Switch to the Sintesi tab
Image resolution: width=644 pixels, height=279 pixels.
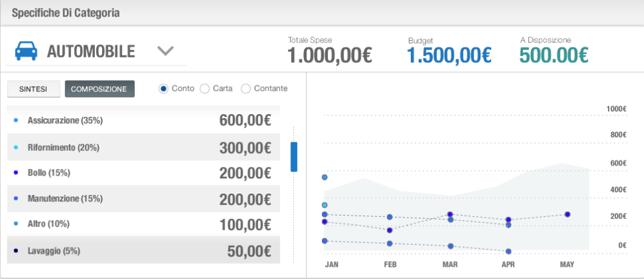click(33, 89)
